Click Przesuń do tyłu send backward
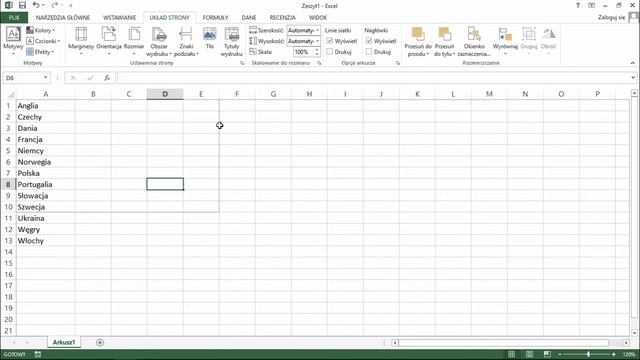640x360 pixels. (444, 42)
